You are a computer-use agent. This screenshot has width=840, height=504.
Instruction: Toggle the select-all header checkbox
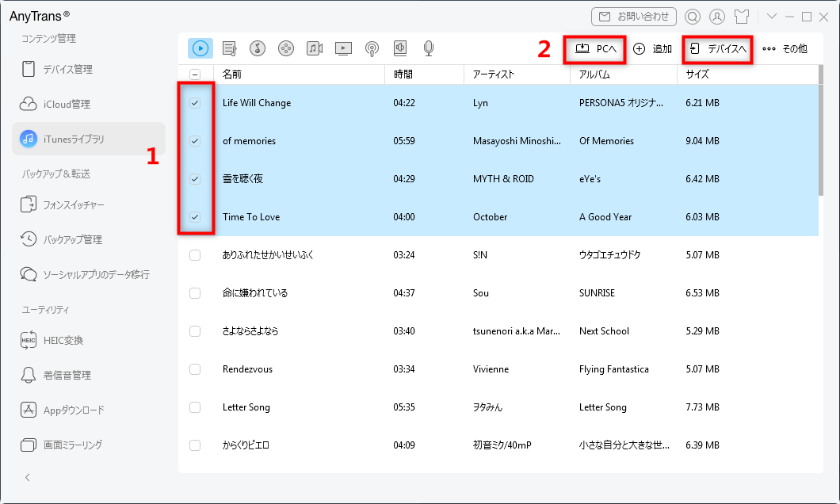tap(195, 74)
